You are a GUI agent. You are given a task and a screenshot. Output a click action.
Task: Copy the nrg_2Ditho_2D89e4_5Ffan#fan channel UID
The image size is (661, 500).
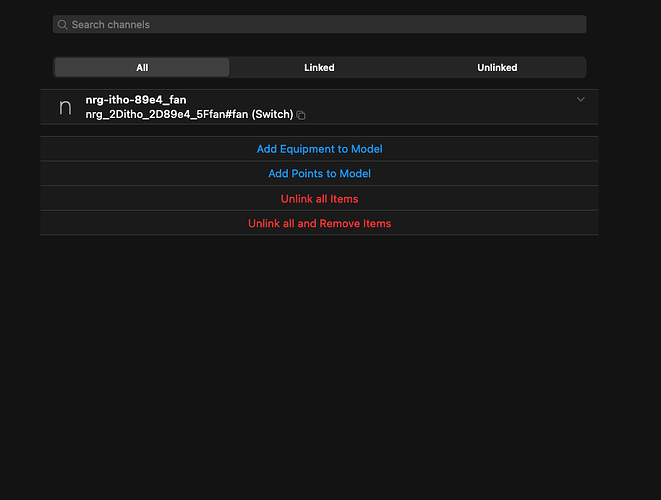[301, 115]
